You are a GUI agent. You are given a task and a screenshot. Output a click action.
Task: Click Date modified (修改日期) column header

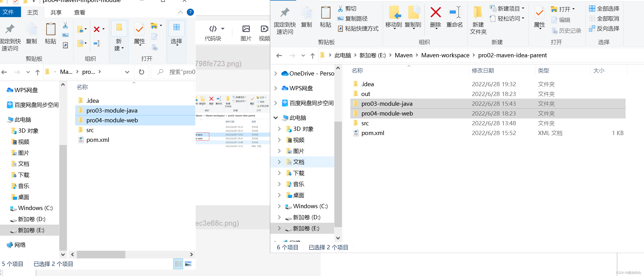click(502, 71)
